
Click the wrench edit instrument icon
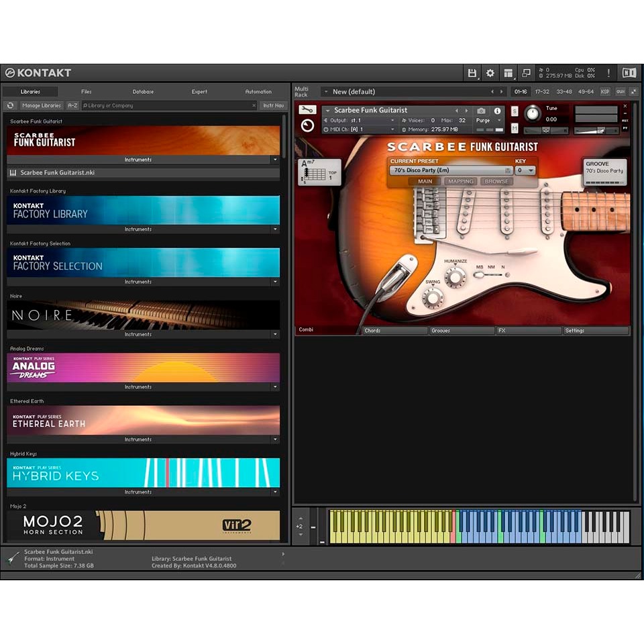(307, 110)
